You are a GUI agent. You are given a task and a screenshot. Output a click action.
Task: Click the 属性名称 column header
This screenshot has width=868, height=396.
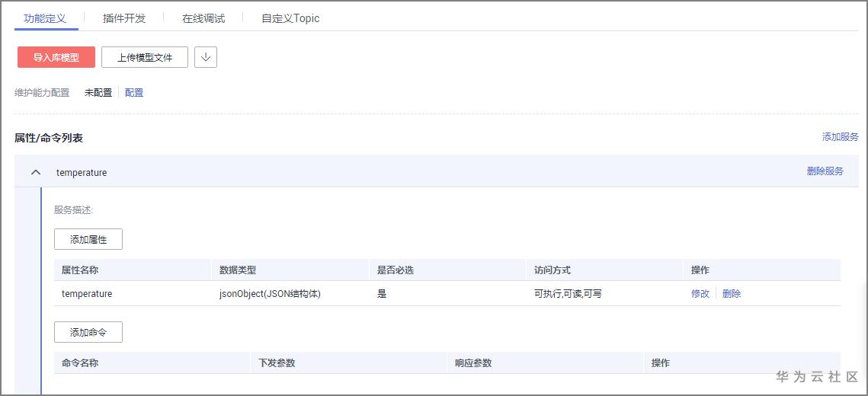(80, 270)
